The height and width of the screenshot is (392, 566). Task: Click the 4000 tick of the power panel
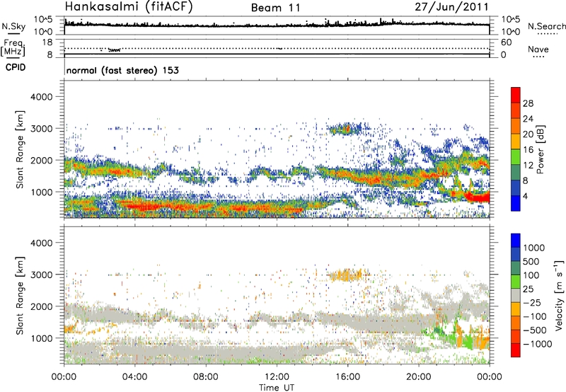tap(41, 97)
